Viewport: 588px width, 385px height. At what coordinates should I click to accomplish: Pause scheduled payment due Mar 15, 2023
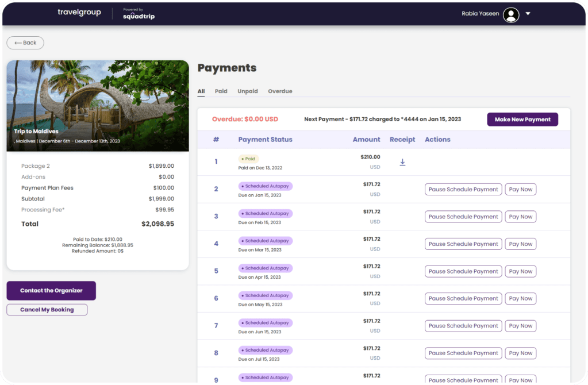pos(463,244)
